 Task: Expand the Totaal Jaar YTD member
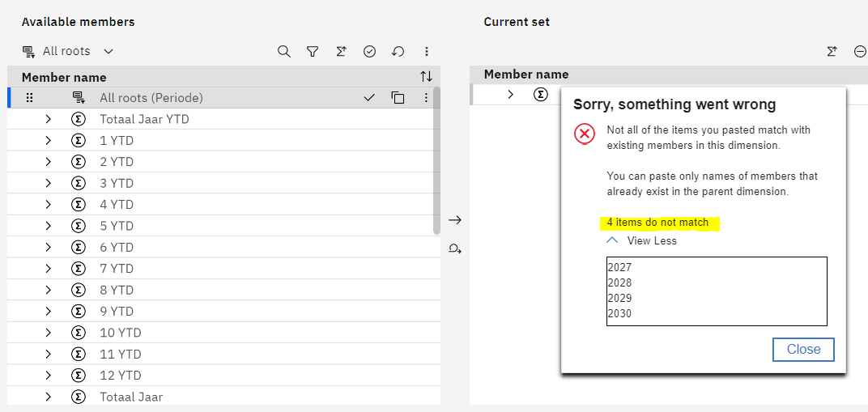click(48, 119)
